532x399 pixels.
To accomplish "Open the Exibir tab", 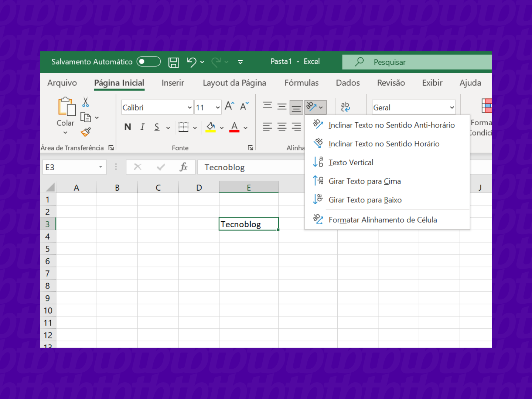I will 432,83.
